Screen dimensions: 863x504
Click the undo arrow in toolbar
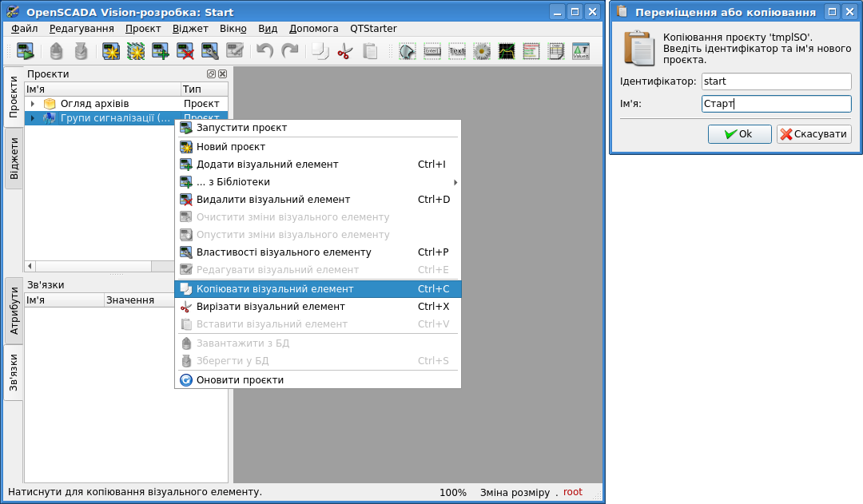point(264,52)
